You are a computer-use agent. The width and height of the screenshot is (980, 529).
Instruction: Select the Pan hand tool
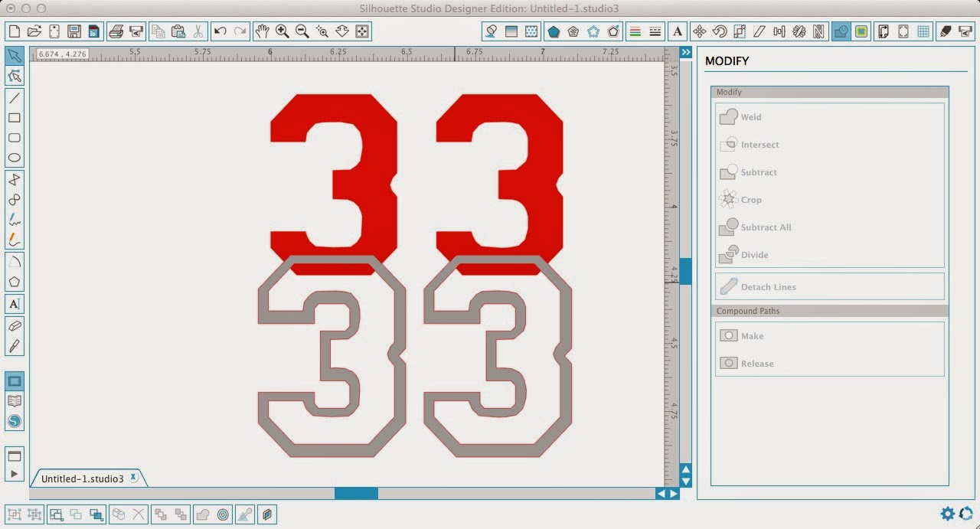click(263, 31)
